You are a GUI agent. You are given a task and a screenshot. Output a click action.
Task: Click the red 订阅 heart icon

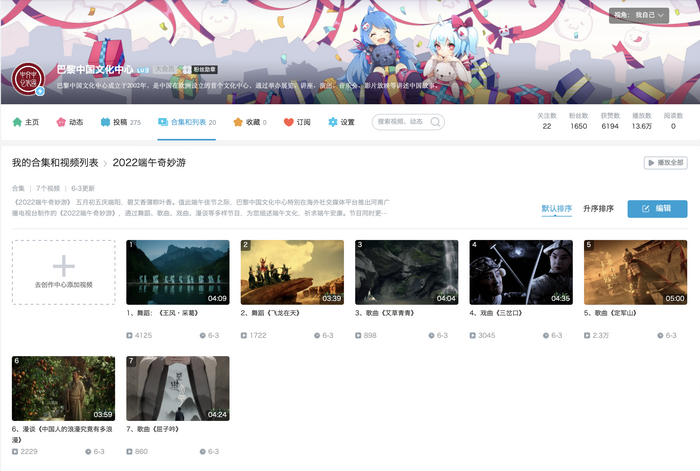point(288,122)
